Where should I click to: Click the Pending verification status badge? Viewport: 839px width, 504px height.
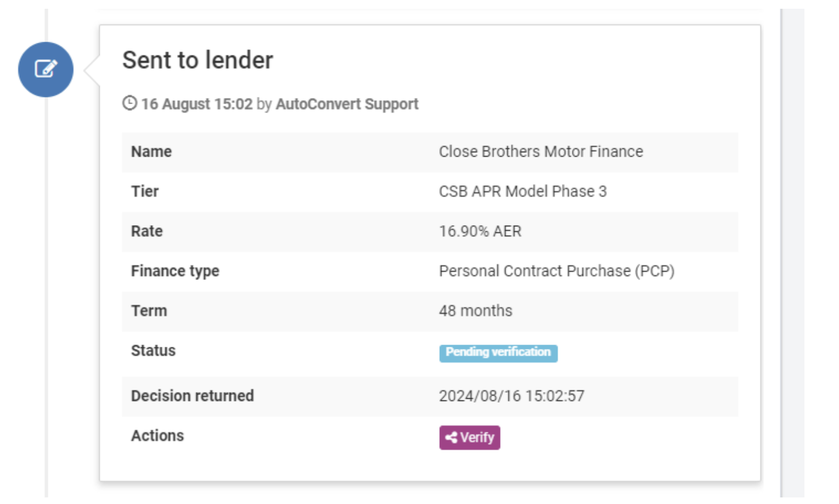[498, 353]
